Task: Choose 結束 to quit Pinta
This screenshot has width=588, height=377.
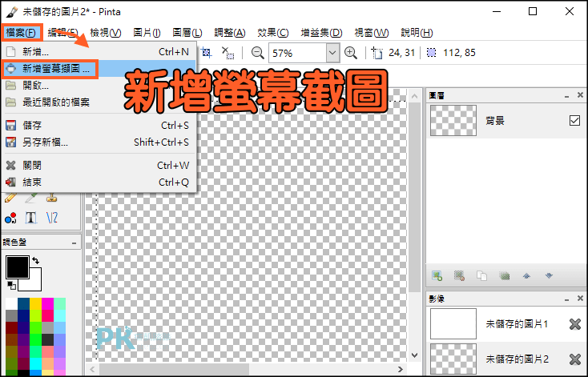Action: click(99, 182)
